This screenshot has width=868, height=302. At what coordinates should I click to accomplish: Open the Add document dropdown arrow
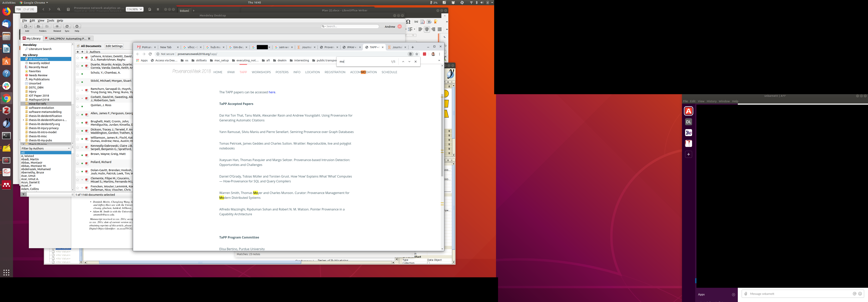pyautogui.click(x=30, y=26)
